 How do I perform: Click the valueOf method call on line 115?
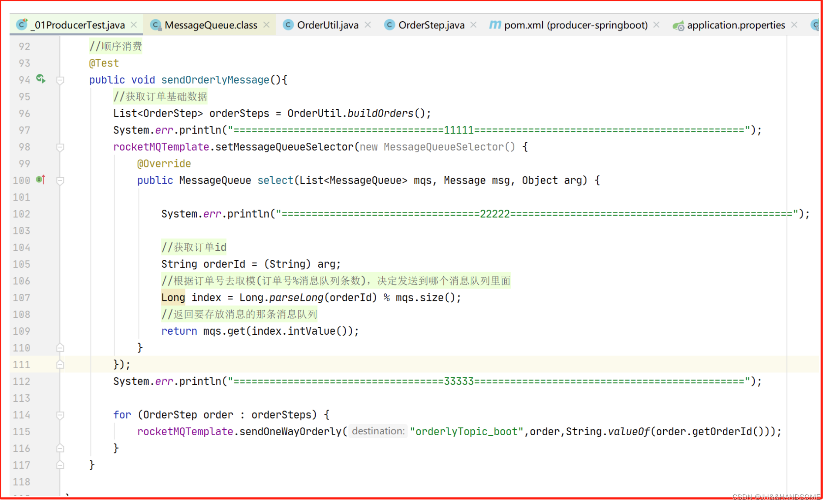point(628,432)
